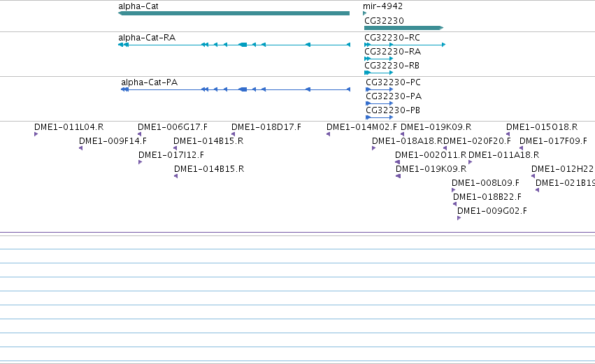Select the CG32230-RA transcript label
The width and height of the screenshot is (595, 364).
(x=392, y=52)
